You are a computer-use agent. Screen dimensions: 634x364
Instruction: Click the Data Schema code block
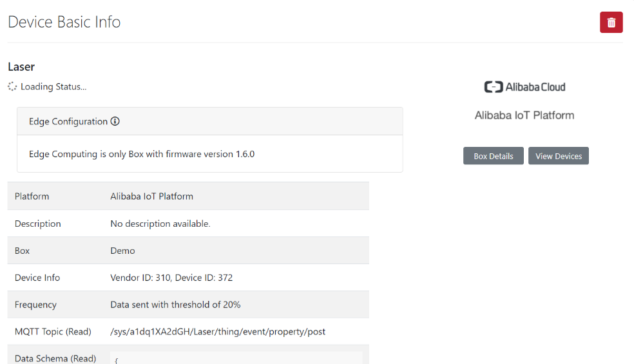click(x=236, y=358)
